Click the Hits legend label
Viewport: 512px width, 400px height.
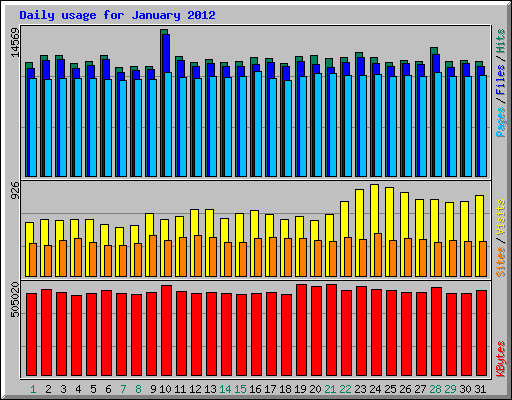[500, 41]
